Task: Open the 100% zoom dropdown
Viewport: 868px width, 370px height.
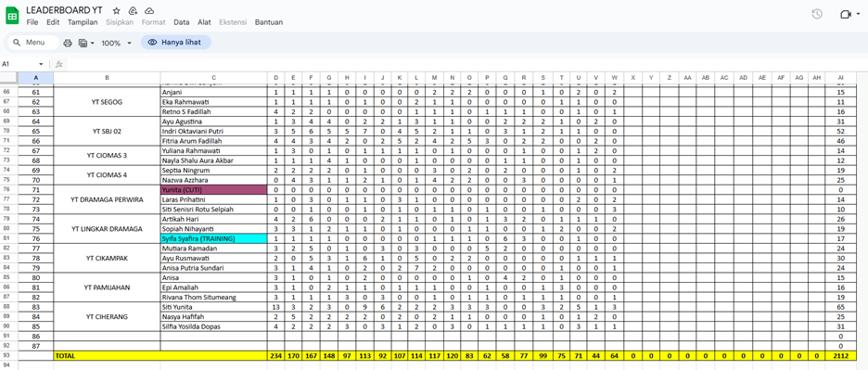Action: (116, 43)
